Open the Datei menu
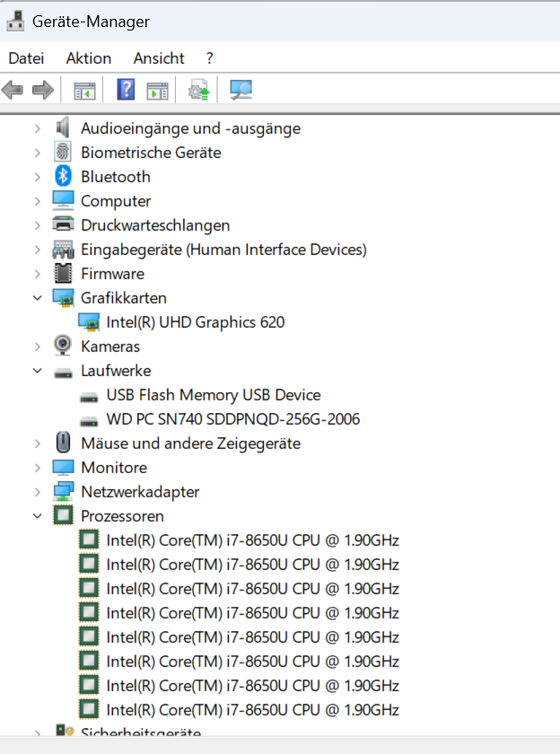Image resolution: width=560 pixels, height=754 pixels. (x=26, y=58)
